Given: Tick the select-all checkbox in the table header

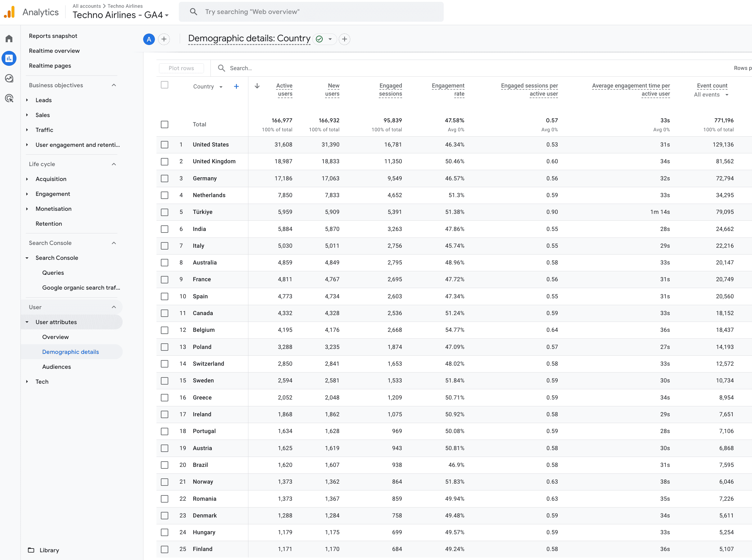Looking at the screenshot, I should 165,85.
